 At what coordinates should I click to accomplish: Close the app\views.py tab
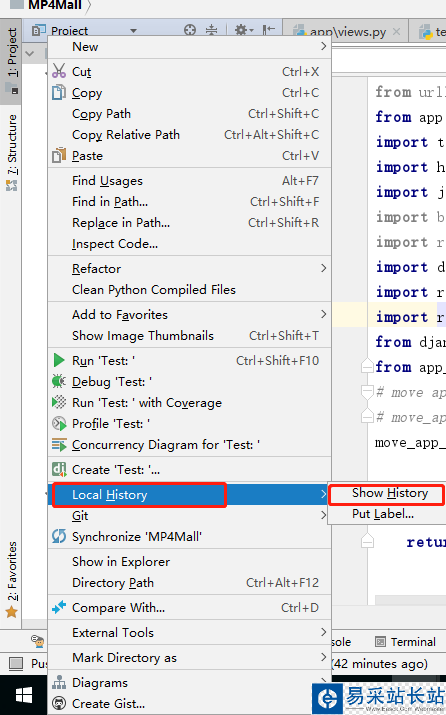point(396,31)
